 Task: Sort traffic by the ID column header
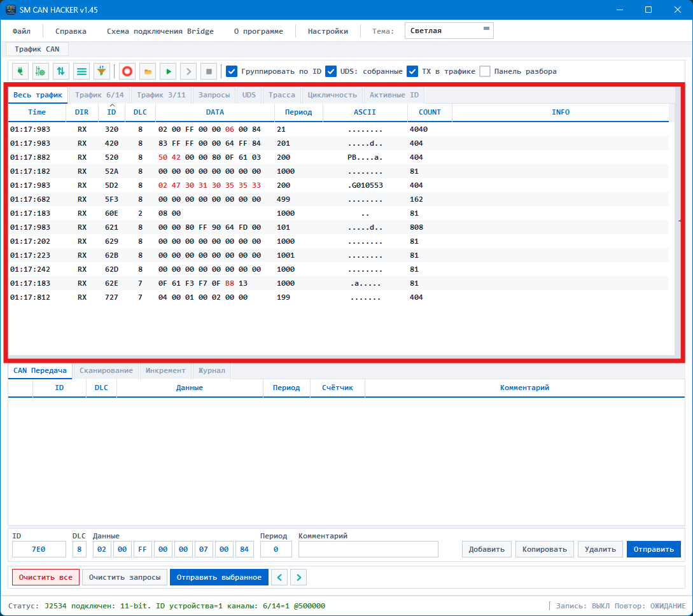pos(111,112)
